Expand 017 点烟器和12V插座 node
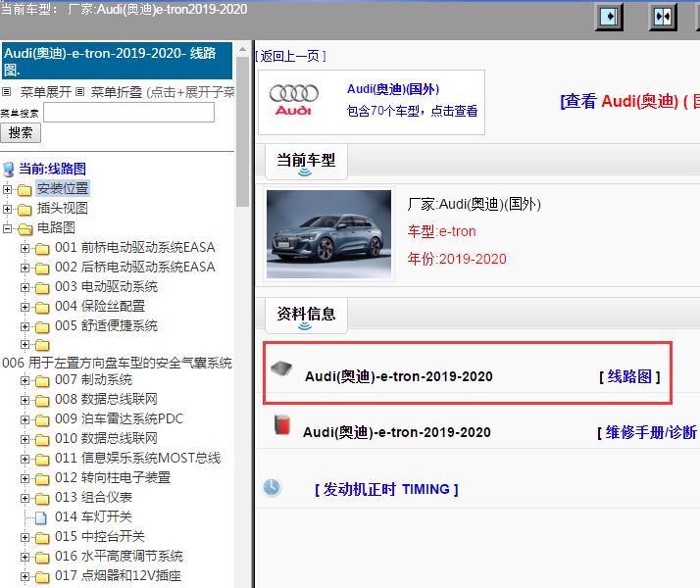 [25, 577]
